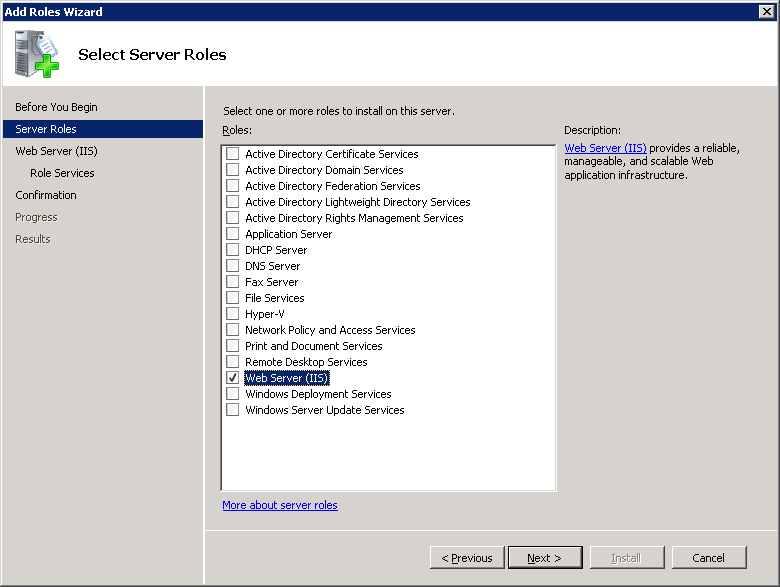Enable the Hyper-V role checkbox
780x587 pixels.
coord(233,314)
